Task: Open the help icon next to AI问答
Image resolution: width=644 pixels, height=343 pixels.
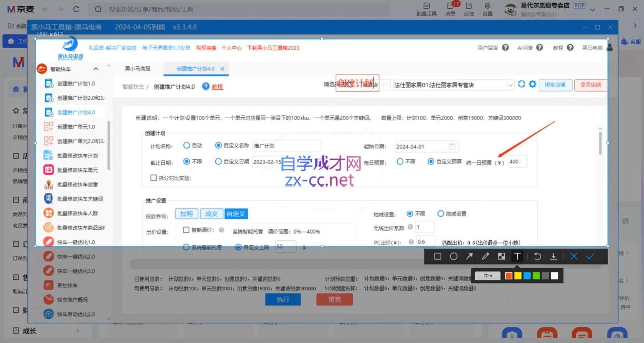Action: [x=540, y=48]
